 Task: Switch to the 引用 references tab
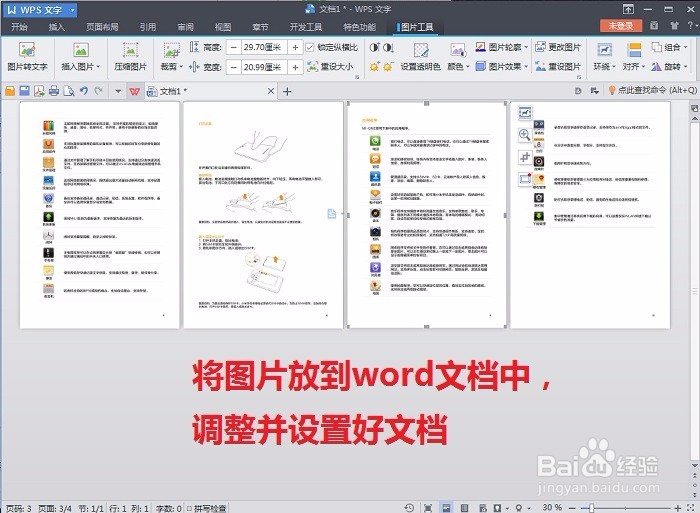click(148, 27)
